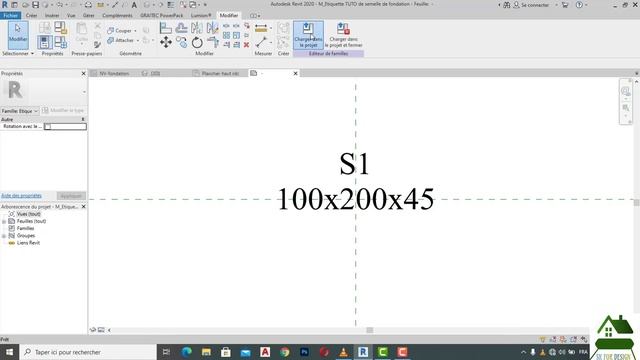The image size is (640, 360).
Task: Click the Offset tool icon
Action: pos(181,28)
